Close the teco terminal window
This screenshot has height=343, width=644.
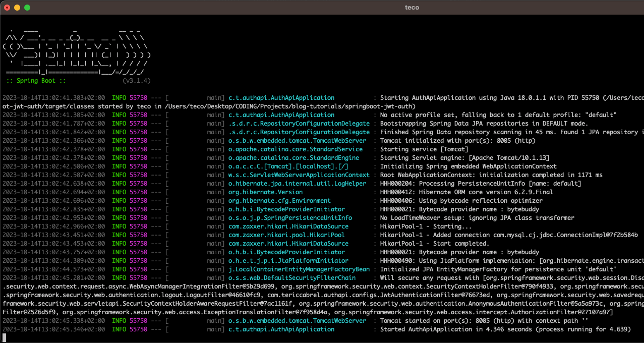tap(7, 8)
